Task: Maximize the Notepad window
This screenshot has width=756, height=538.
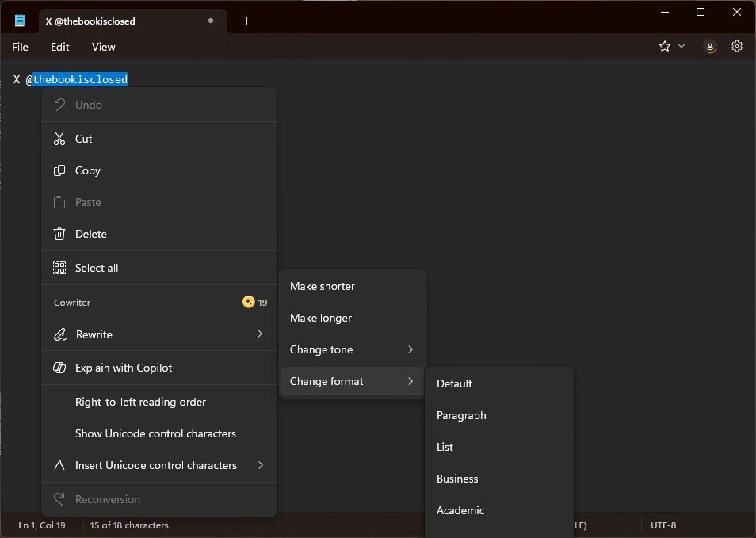Action: (x=701, y=12)
